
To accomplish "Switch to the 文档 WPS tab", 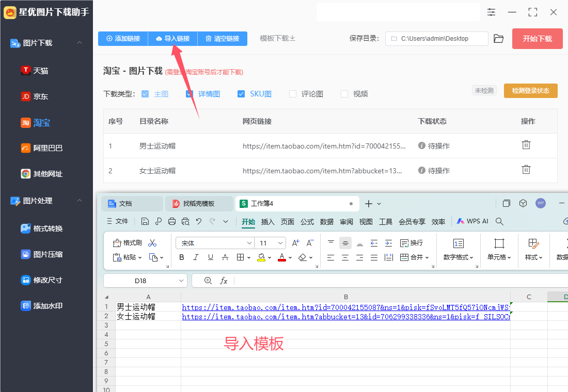I will tap(132, 203).
